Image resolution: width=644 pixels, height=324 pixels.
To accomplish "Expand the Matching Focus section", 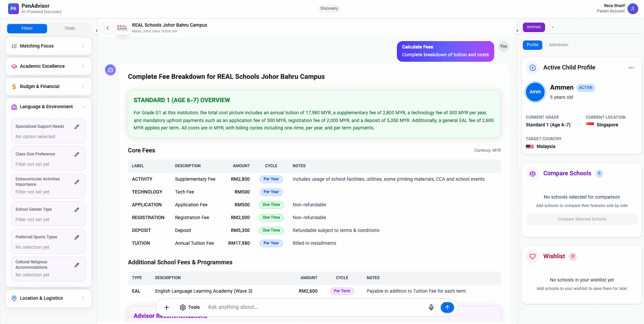I will coord(48,46).
